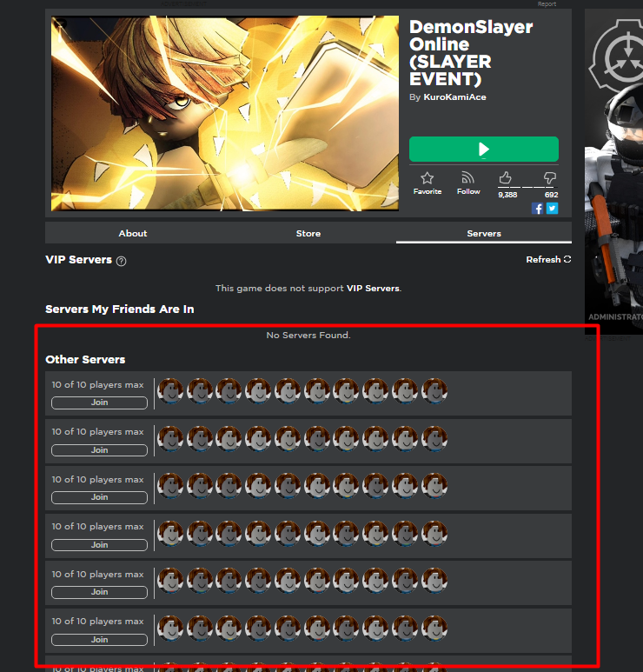Click last player avatar in the fifth server
This screenshot has width=643, height=672.
coord(434,581)
